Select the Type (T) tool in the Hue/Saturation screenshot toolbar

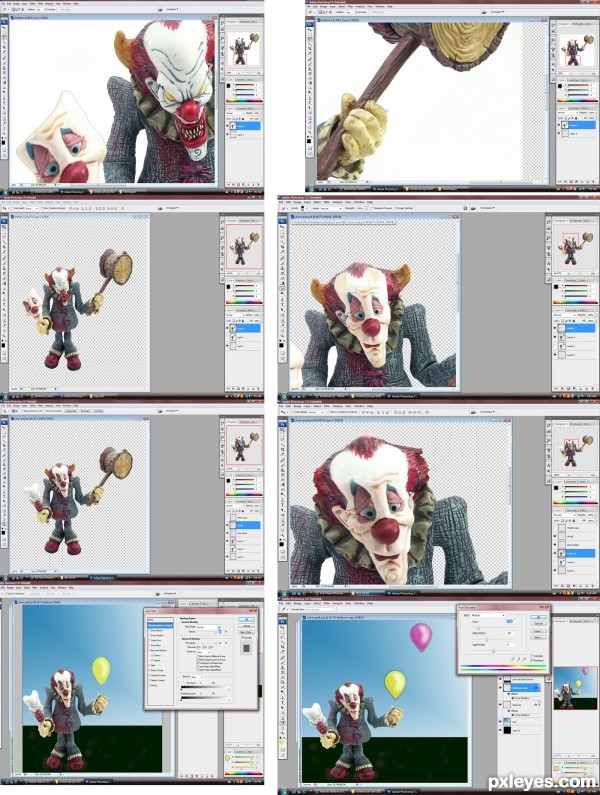[x=283, y=703]
